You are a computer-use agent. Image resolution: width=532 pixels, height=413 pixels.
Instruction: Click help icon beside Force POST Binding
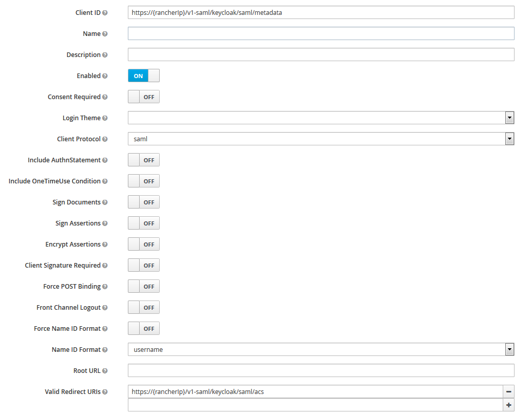tap(105, 287)
